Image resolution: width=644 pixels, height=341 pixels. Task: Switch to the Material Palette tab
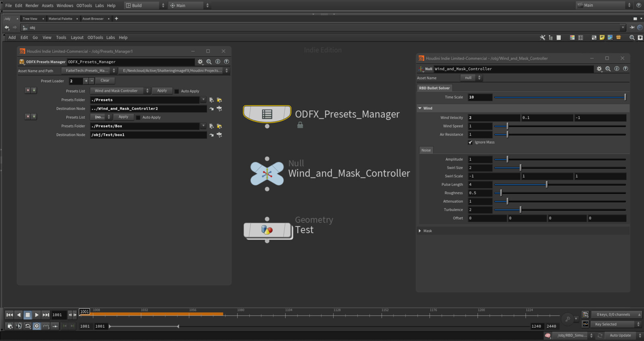[60, 19]
